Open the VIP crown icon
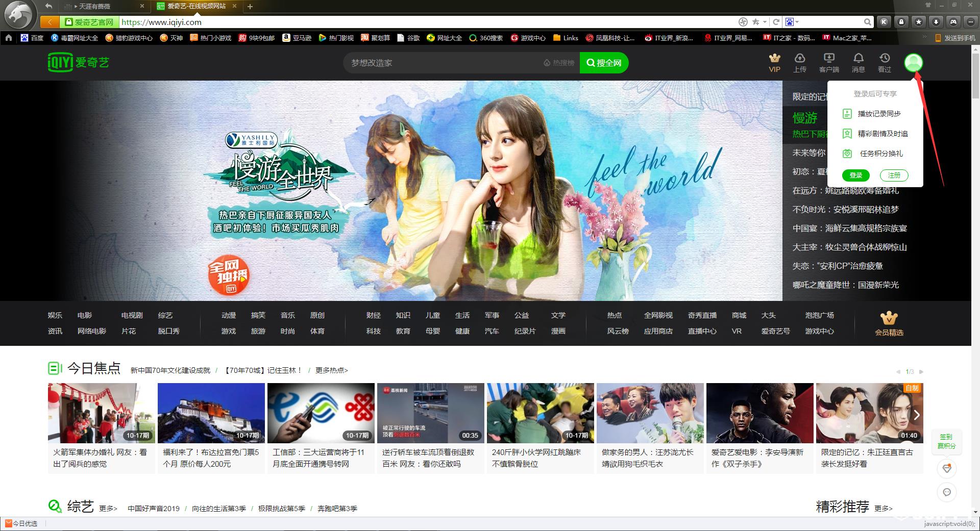Screen dimensions: 980x531 coord(774,58)
